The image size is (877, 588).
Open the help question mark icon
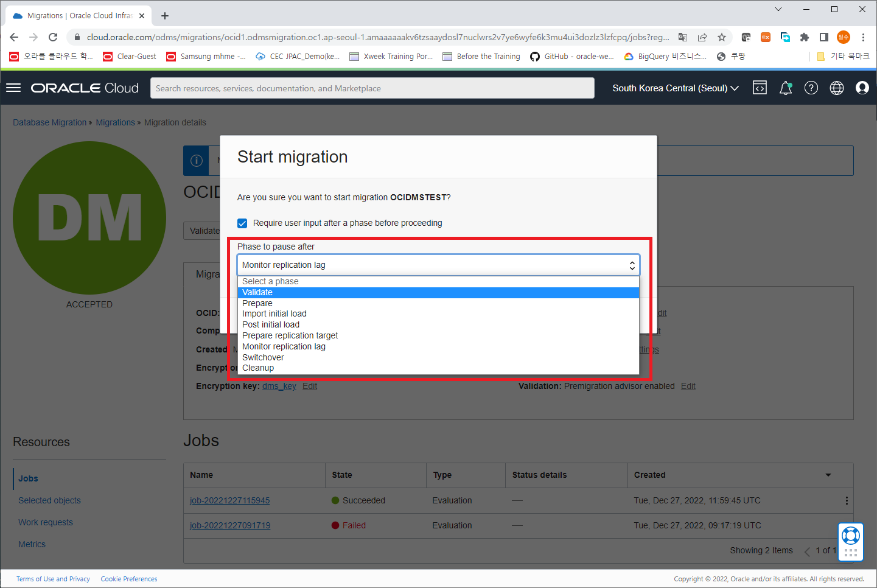[x=811, y=88]
